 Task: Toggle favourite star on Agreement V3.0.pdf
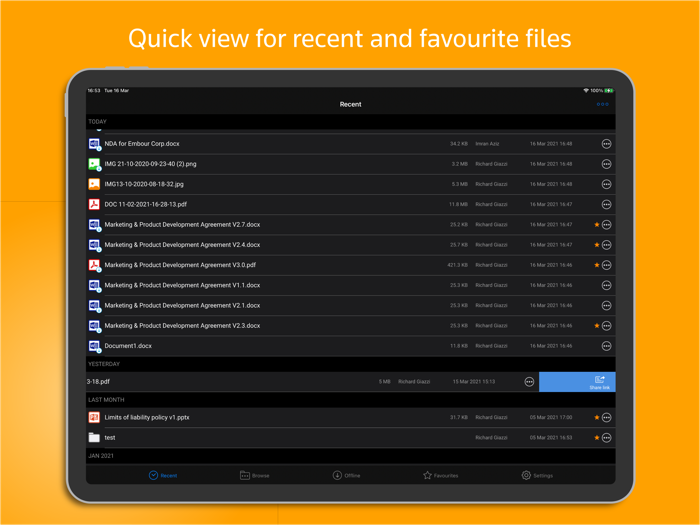pyautogui.click(x=596, y=265)
